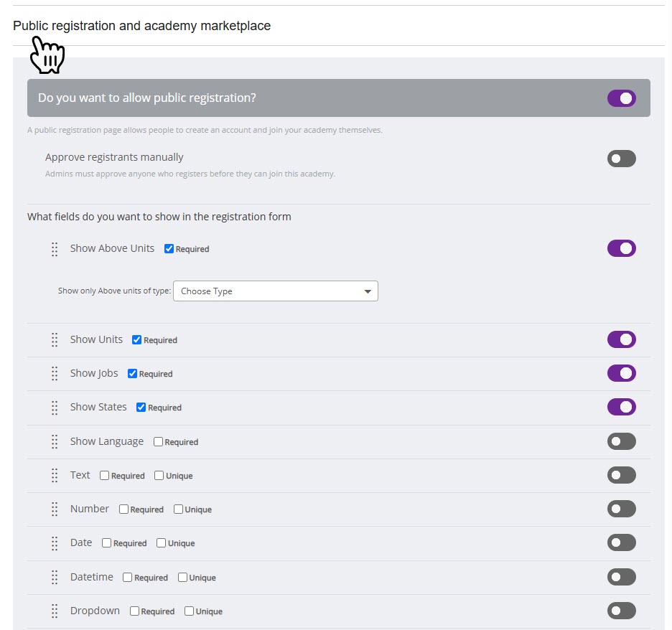Click drag handle beside Show Language

[55, 442]
